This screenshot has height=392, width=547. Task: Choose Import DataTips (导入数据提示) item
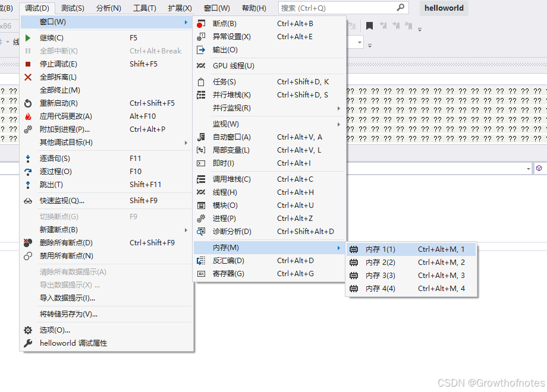click(x=106, y=298)
